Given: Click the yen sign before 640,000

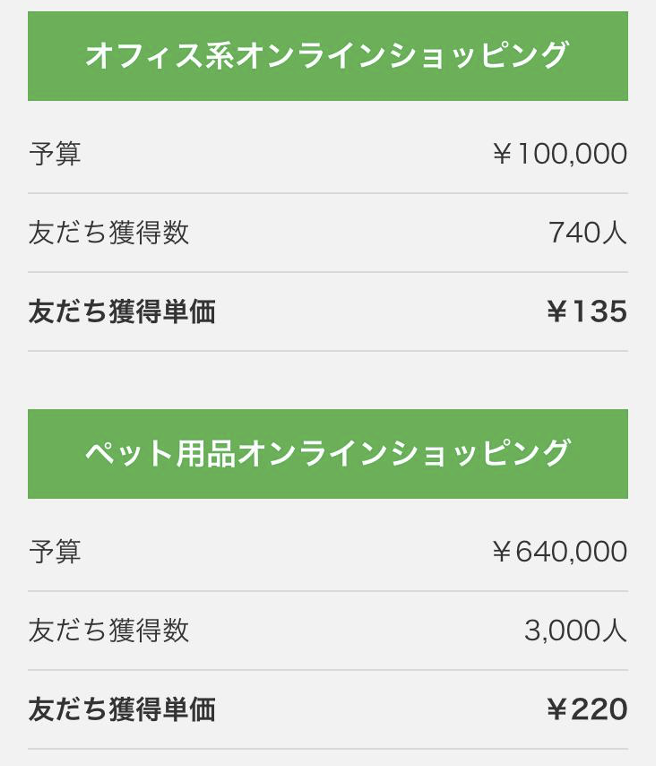Looking at the screenshot, I should [502, 552].
